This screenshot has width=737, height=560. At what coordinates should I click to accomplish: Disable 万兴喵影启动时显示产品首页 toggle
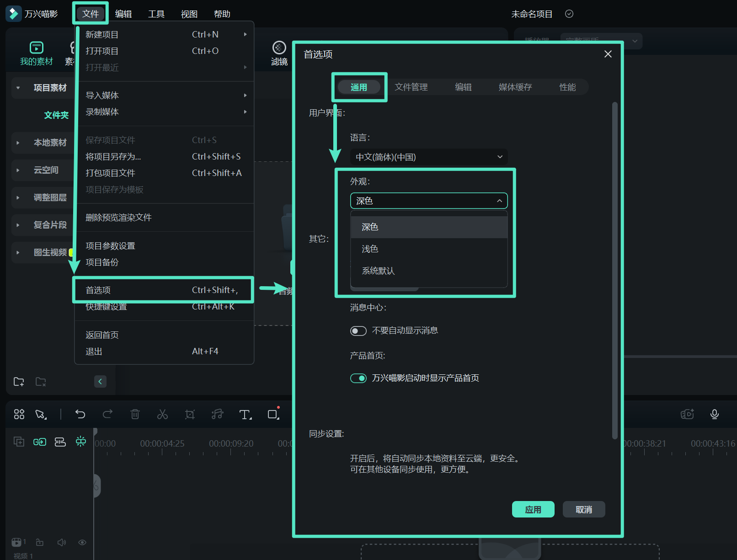tap(358, 378)
